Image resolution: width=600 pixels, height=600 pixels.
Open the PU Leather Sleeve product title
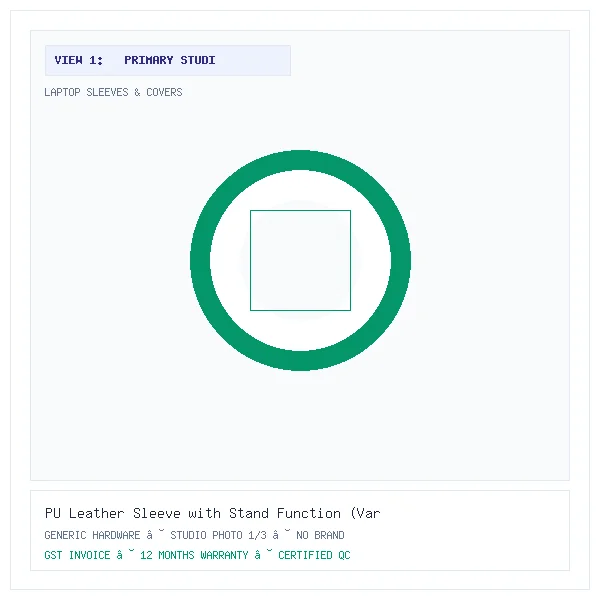tap(212, 513)
